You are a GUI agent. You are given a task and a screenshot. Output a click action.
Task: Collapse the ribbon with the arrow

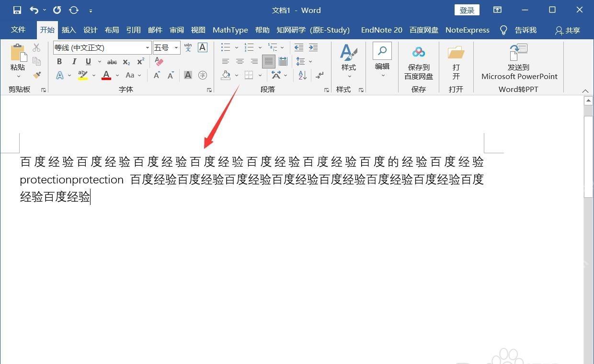(585, 91)
